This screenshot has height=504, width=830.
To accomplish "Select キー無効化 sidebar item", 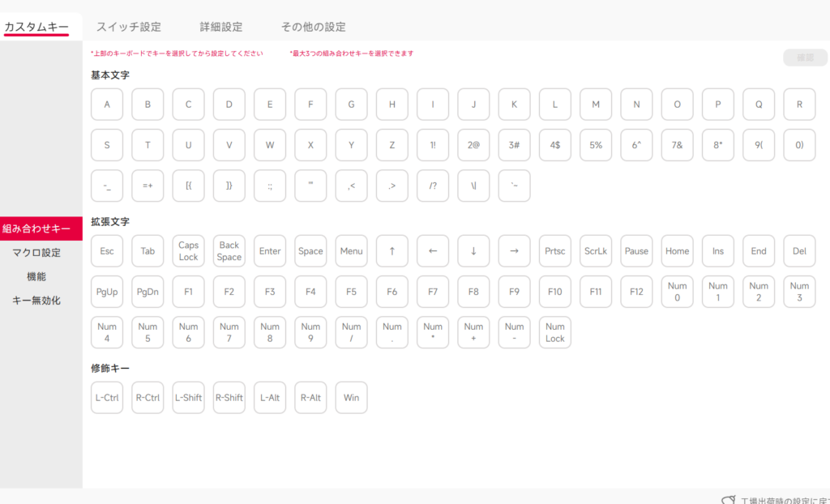I will [x=36, y=301].
